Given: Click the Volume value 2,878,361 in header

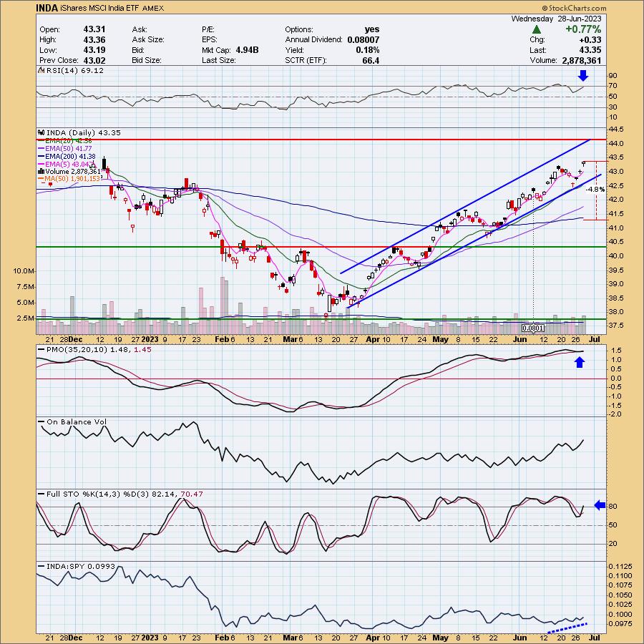Looking at the screenshot, I should 582,60.
